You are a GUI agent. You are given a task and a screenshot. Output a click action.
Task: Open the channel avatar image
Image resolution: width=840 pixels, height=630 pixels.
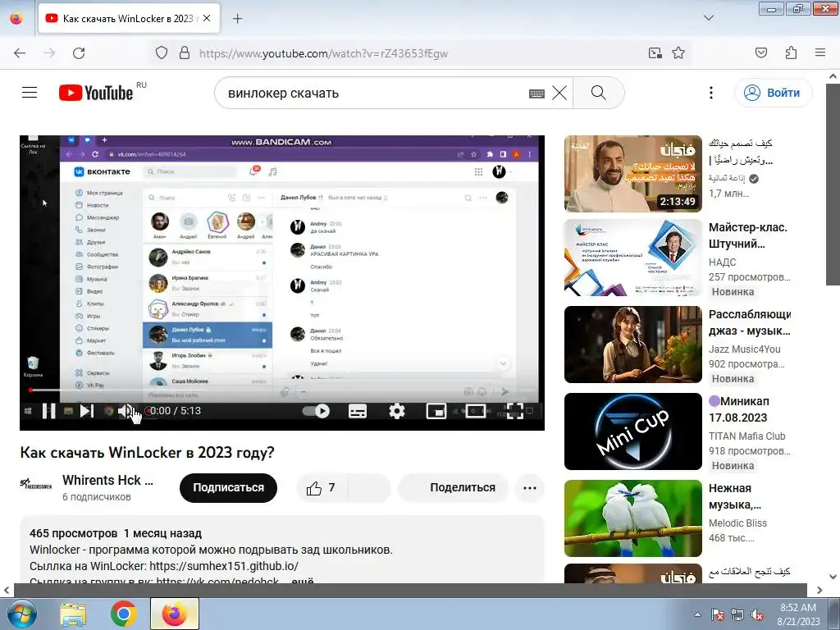pyautogui.click(x=36, y=484)
